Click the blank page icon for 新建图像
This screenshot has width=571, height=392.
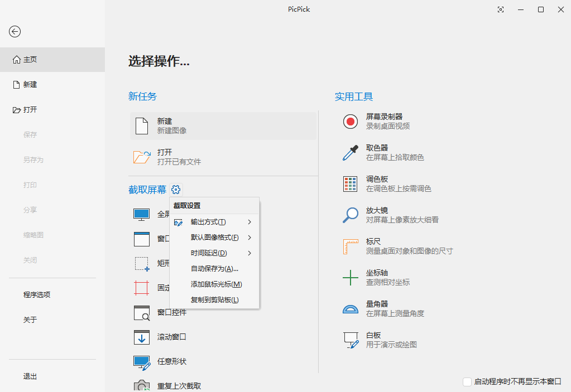[142, 126]
